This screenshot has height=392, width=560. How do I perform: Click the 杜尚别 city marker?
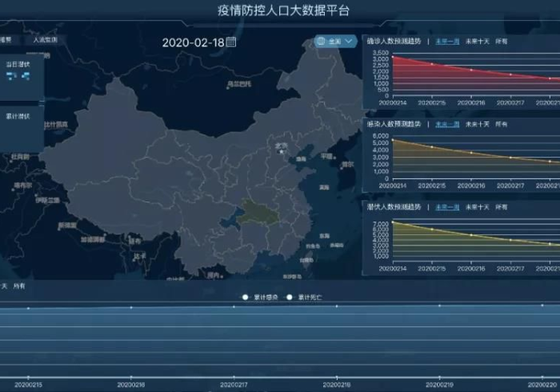coord(11,161)
